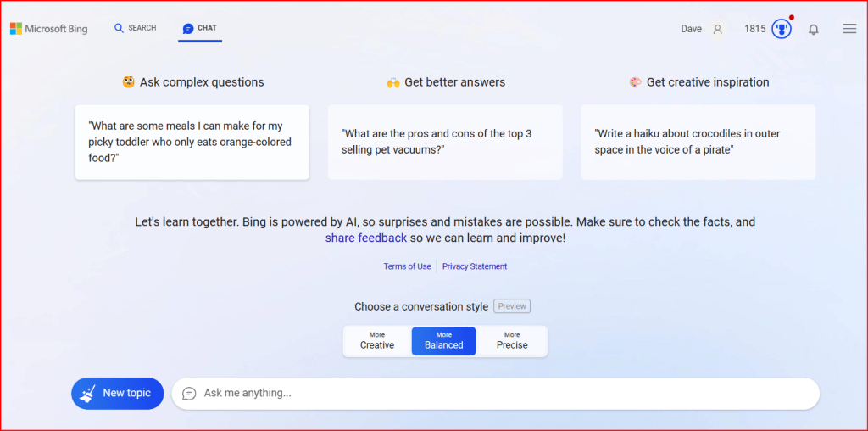Click the broom icon on New topic
This screenshot has height=431, width=868.
[x=87, y=394]
